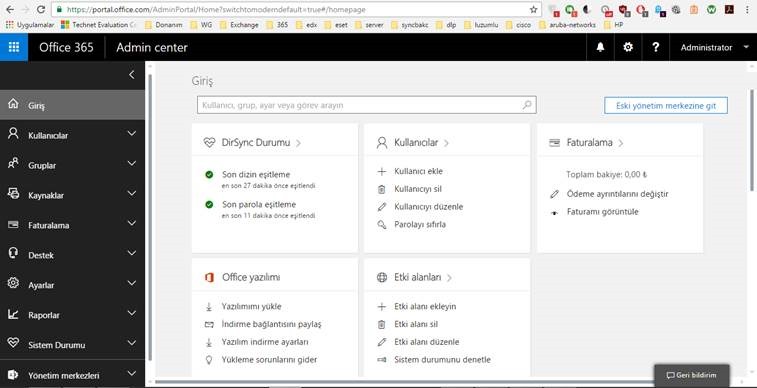Click the Gruplar icon in sidebar

pos(14,164)
